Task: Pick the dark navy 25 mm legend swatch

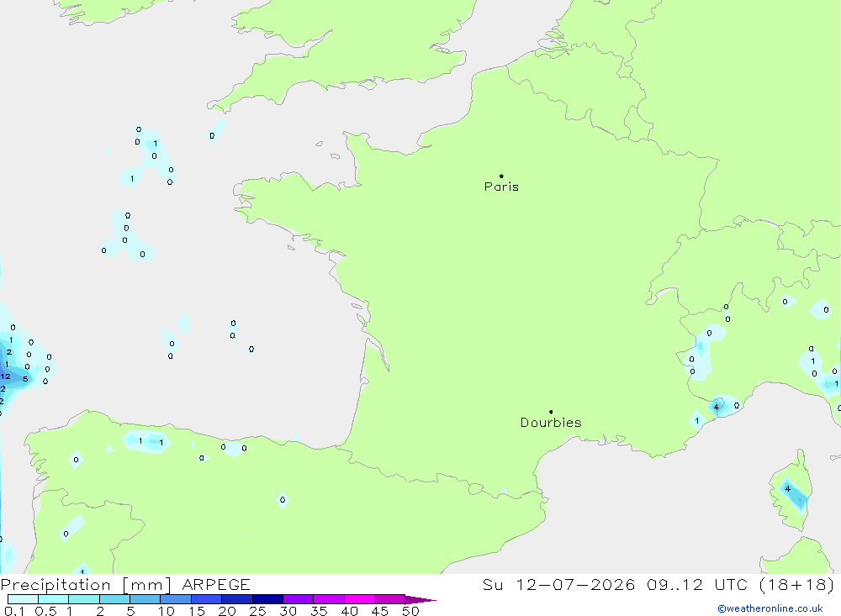Action: point(267,599)
